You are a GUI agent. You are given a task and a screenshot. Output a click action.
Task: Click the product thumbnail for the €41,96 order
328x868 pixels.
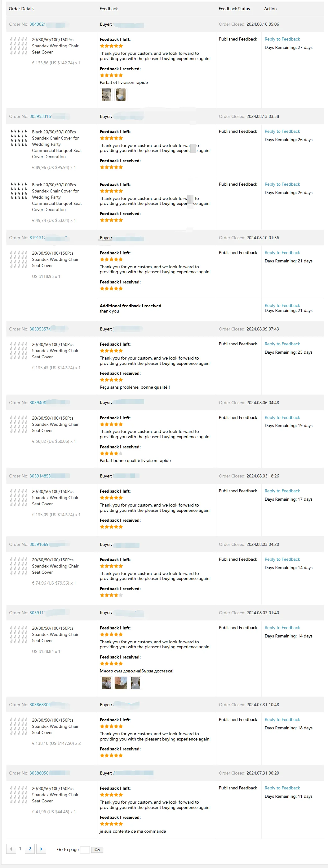pyautogui.click(x=19, y=795)
